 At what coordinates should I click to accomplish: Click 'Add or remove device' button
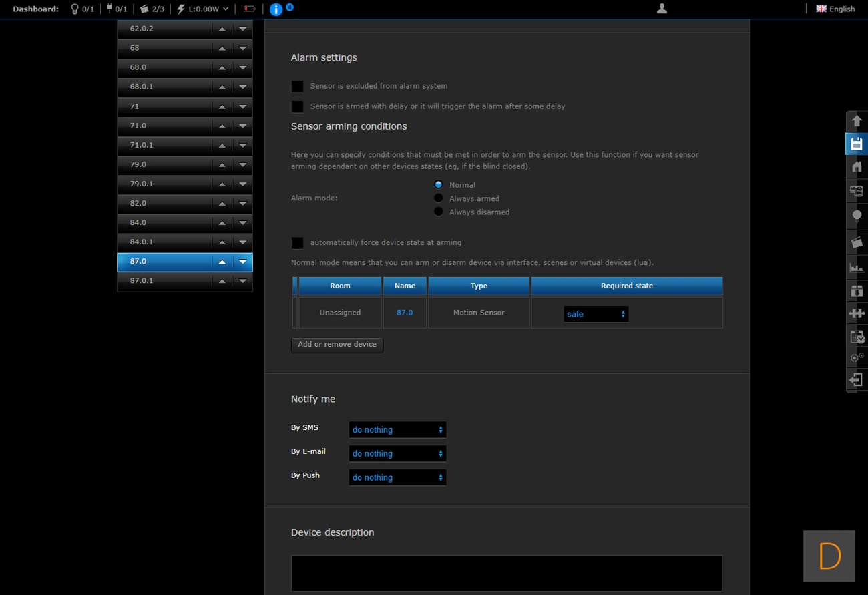[x=337, y=345]
